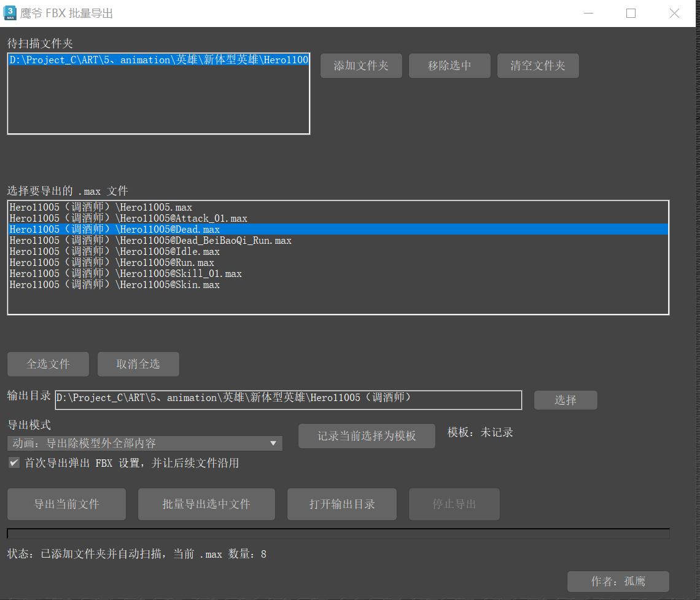This screenshot has height=600, width=700.
Task: Toggle 首次导出弹出 FBX 设置 checkbox
Action: point(14,463)
